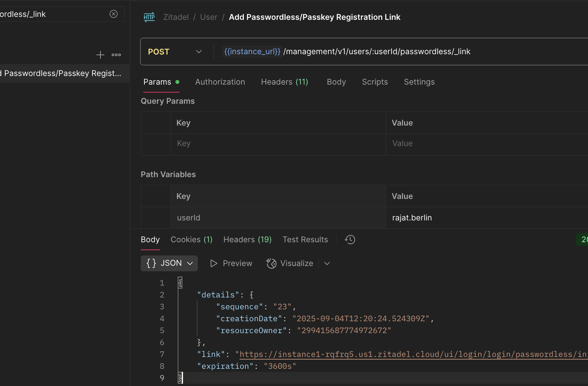Click the userId path variable key

(189, 218)
